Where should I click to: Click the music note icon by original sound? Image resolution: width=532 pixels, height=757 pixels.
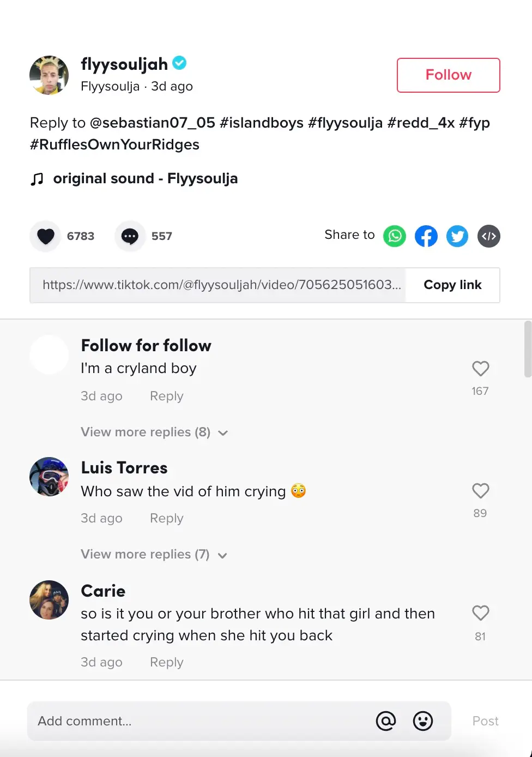coord(37,178)
